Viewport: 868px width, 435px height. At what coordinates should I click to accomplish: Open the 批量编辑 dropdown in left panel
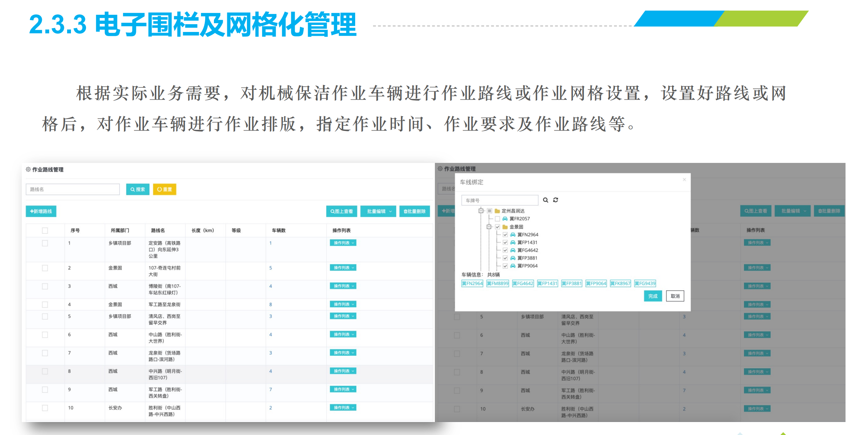pos(378,211)
